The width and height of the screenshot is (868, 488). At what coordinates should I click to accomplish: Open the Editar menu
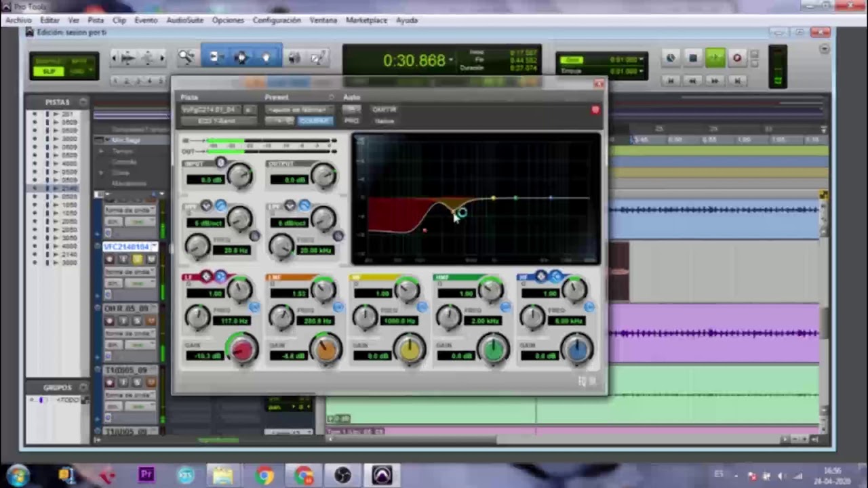pos(50,20)
